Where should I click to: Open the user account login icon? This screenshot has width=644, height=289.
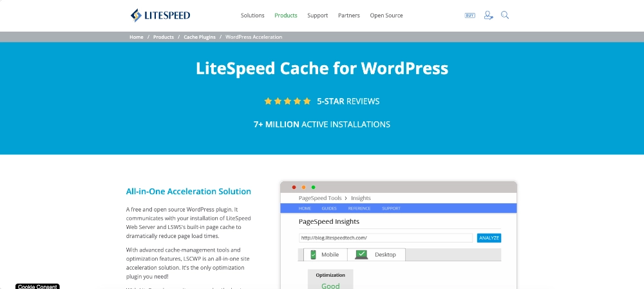pyautogui.click(x=488, y=15)
